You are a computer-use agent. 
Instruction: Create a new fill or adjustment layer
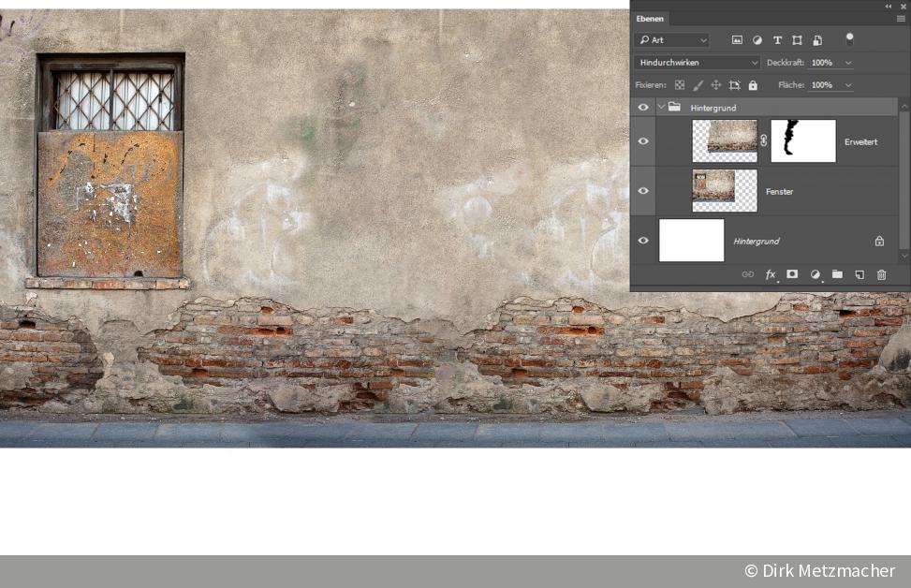point(815,274)
